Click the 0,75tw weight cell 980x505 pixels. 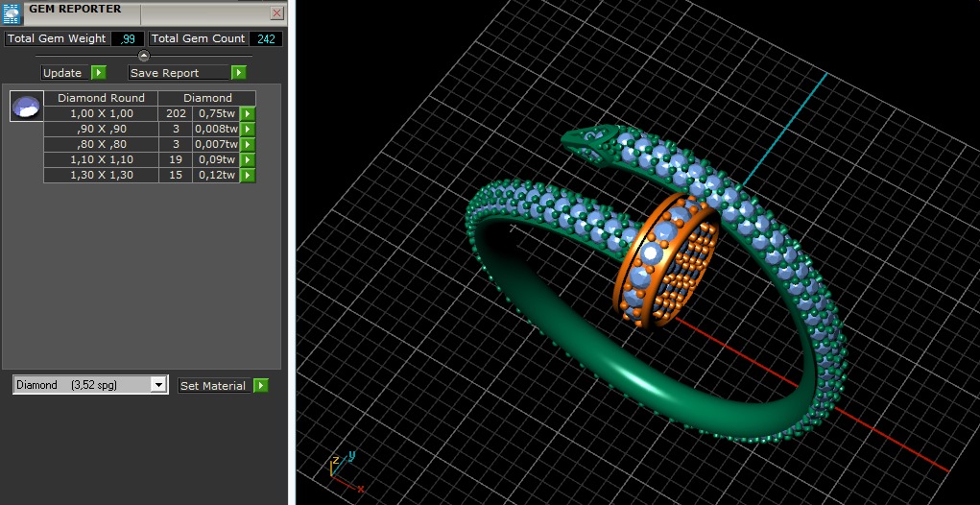[216, 113]
